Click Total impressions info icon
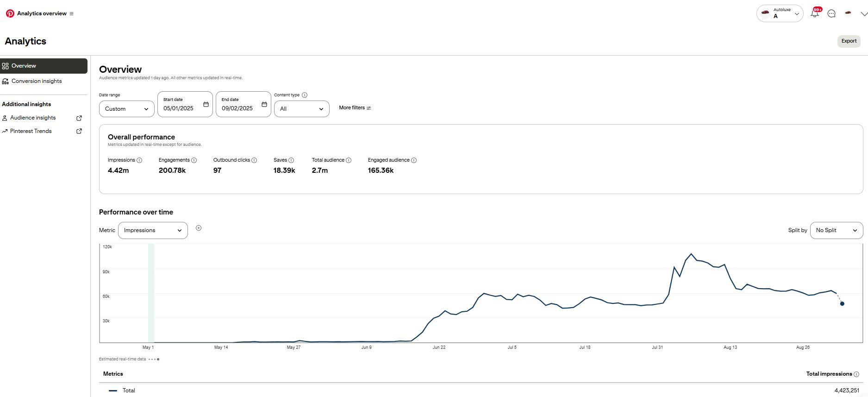This screenshot has width=868, height=397. [x=856, y=374]
